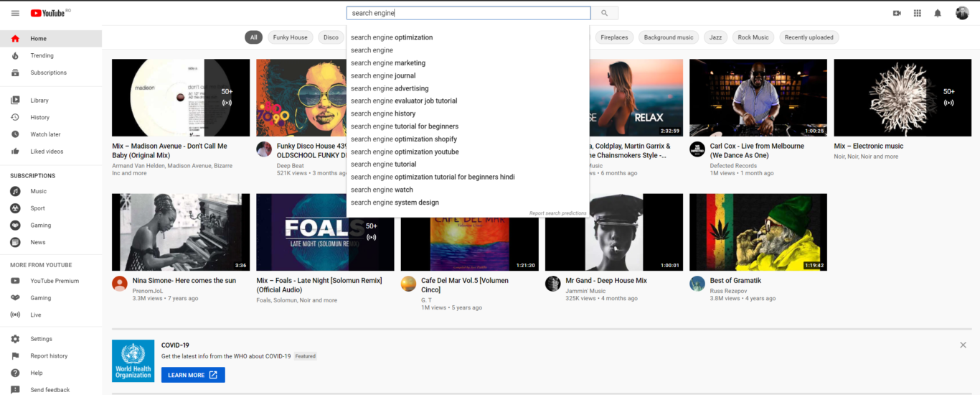
Task: Click Report search predictions link
Action: (x=557, y=213)
